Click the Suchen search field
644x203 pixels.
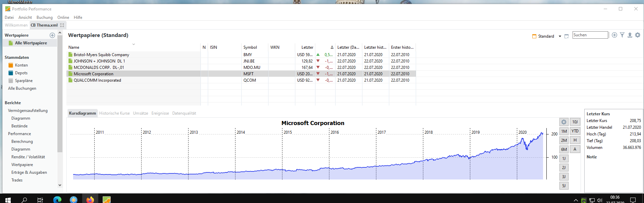[x=590, y=35]
